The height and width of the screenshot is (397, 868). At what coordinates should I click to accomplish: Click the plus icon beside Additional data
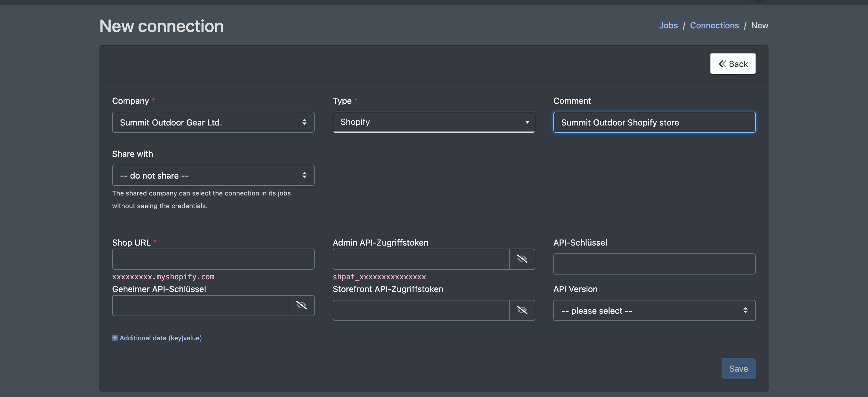click(115, 338)
